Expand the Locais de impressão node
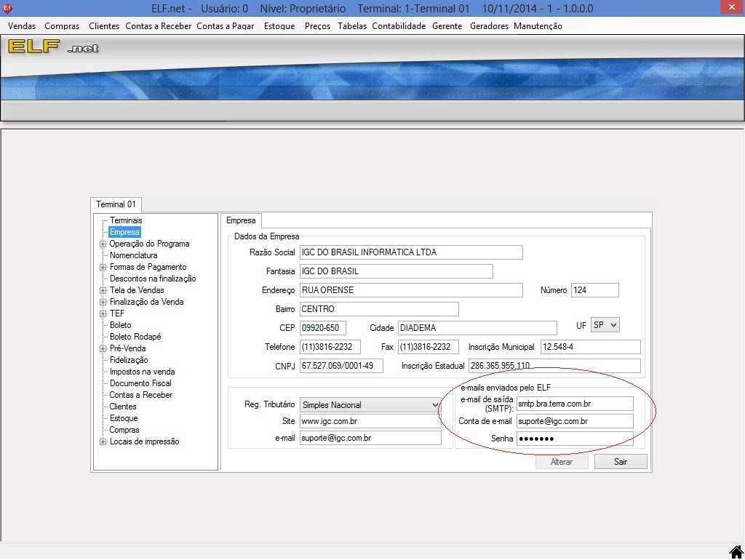Image resolution: width=745 pixels, height=560 pixels. [x=103, y=441]
